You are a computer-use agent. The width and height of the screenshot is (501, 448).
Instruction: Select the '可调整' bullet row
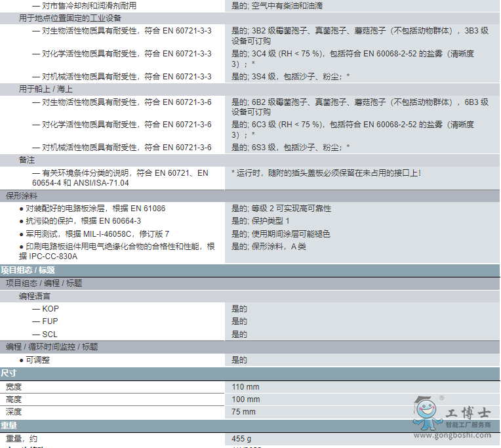coord(35,360)
